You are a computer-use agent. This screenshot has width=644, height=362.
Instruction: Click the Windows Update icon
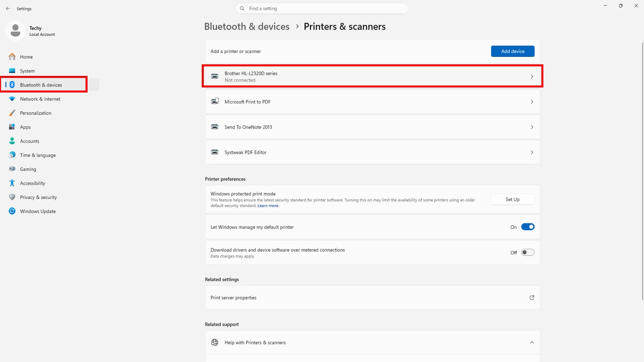coord(12,211)
